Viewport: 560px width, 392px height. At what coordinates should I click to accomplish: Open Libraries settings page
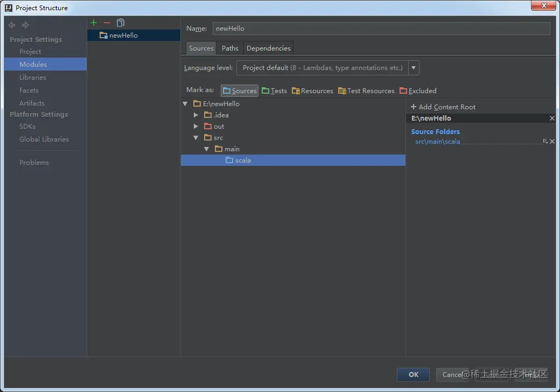click(32, 77)
